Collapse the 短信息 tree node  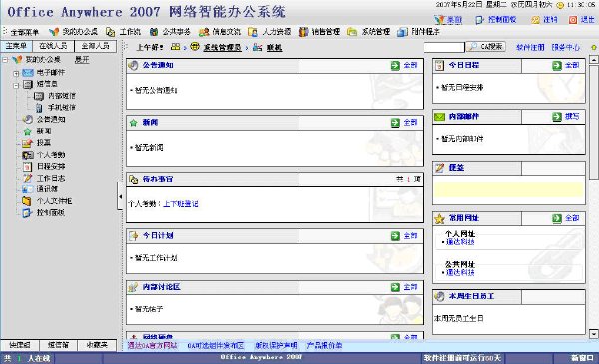point(16,85)
